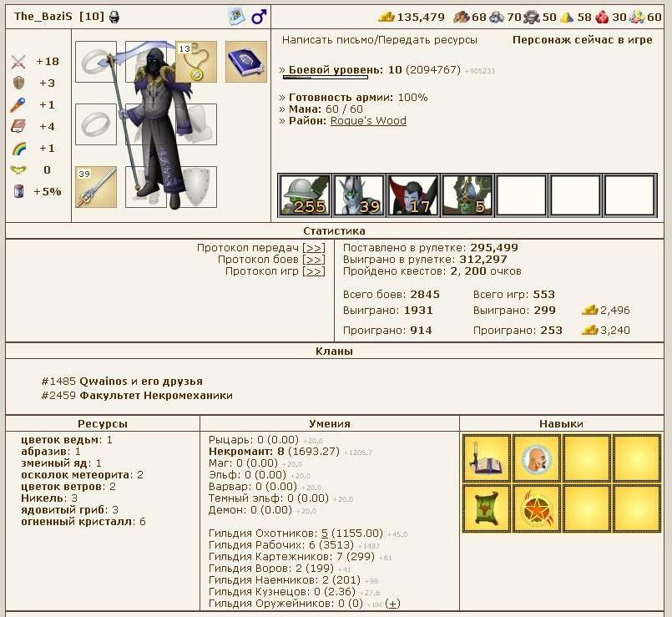
Task: Click the Кланы section header
Action: pos(334,351)
